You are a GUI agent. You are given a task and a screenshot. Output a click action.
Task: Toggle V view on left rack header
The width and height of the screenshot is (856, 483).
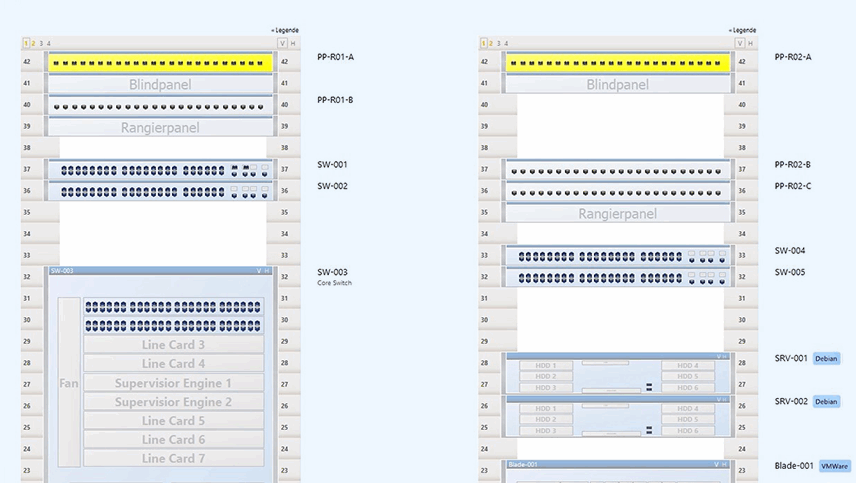[283, 44]
